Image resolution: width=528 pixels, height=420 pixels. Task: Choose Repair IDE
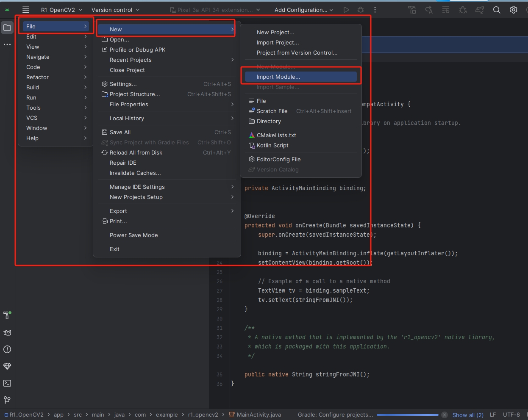167,163
